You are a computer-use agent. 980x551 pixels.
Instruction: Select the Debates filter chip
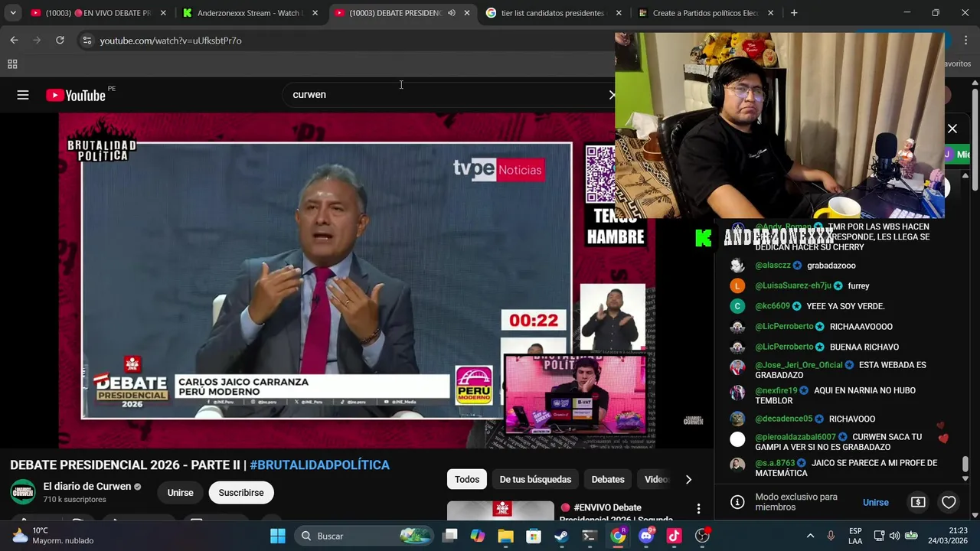[608, 479]
